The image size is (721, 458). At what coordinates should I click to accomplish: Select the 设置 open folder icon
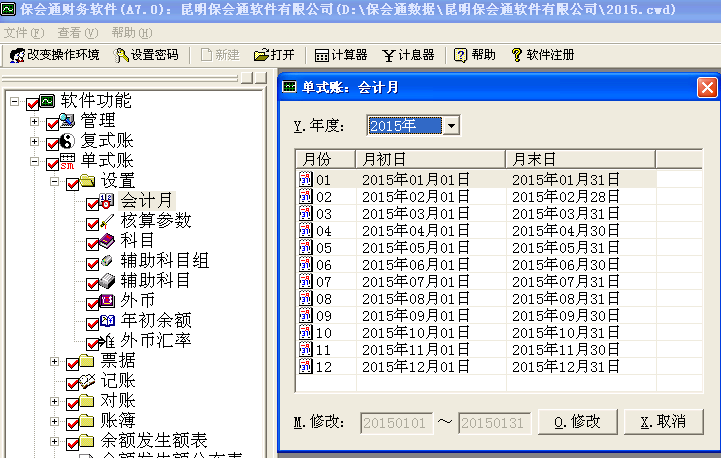tap(87, 181)
